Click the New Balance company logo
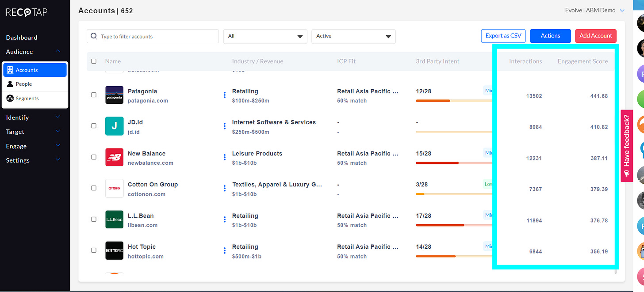This screenshot has height=292, width=644. coord(114,157)
